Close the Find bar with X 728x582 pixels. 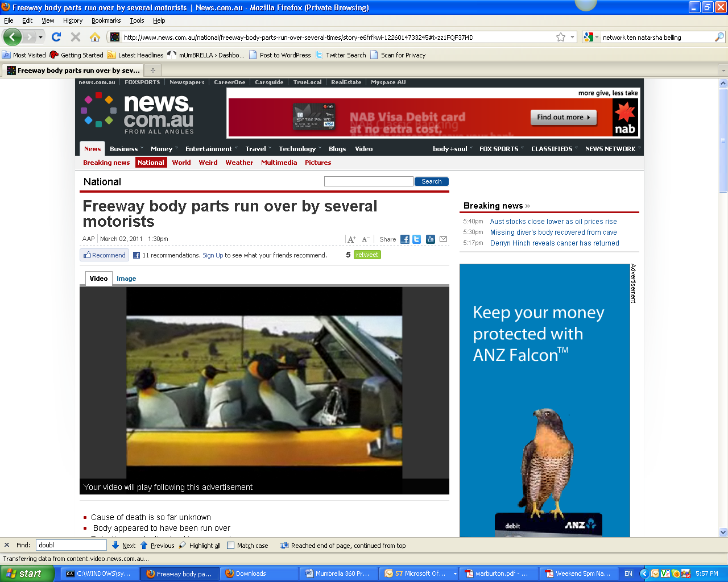(7, 545)
